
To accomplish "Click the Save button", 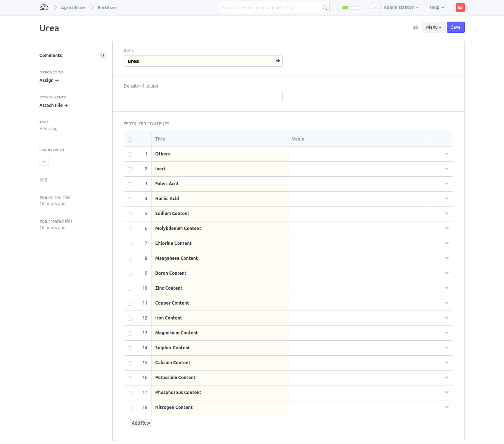I will click(x=456, y=27).
